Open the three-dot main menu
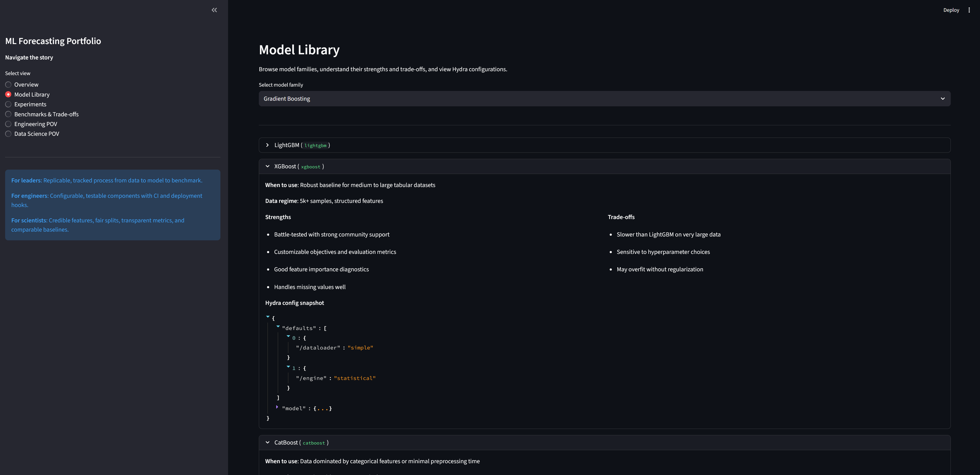 pos(969,10)
